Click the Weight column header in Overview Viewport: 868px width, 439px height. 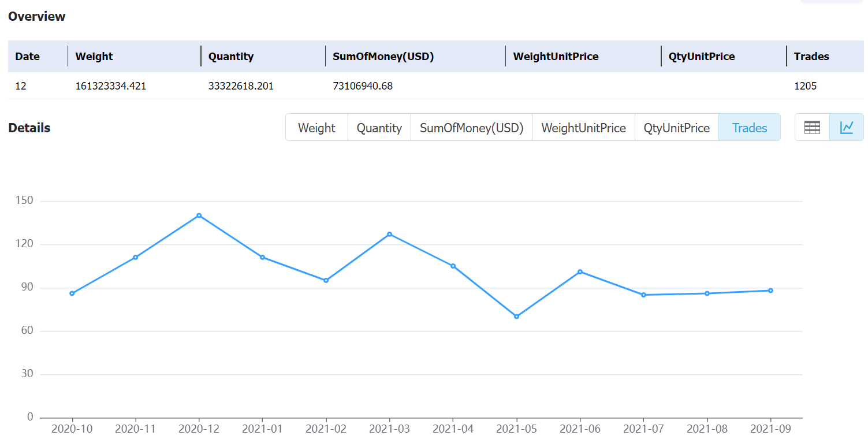pyautogui.click(x=94, y=56)
